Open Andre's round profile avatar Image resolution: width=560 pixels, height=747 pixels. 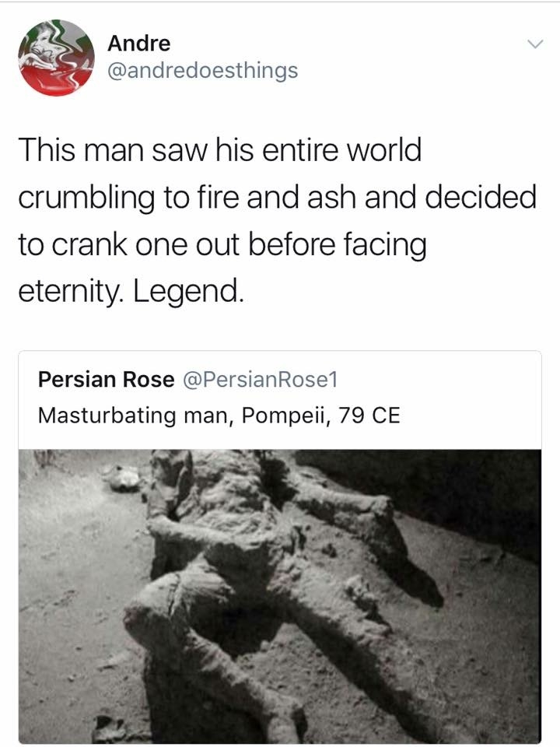pyautogui.click(x=56, y=58)
